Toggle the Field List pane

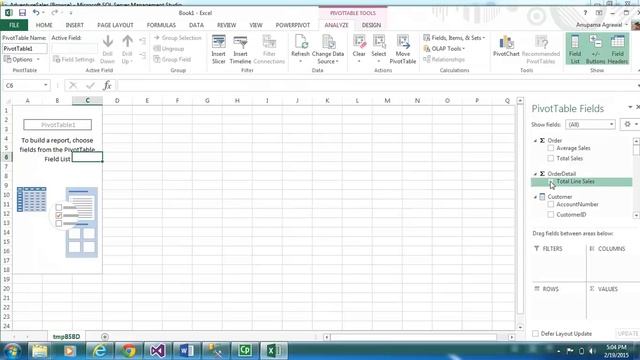pos(575,49)
